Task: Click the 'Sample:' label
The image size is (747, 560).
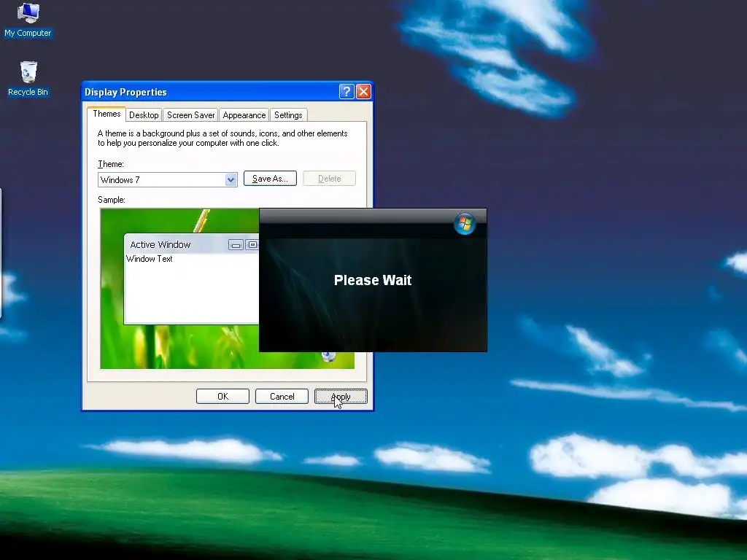Action: pyautogui.click(x=112, y=200)
